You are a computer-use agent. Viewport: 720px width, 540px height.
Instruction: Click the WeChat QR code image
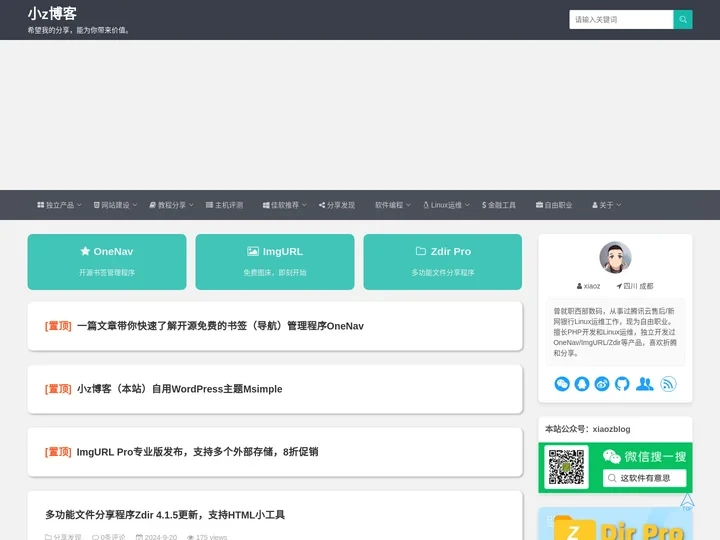pos(566,467)
